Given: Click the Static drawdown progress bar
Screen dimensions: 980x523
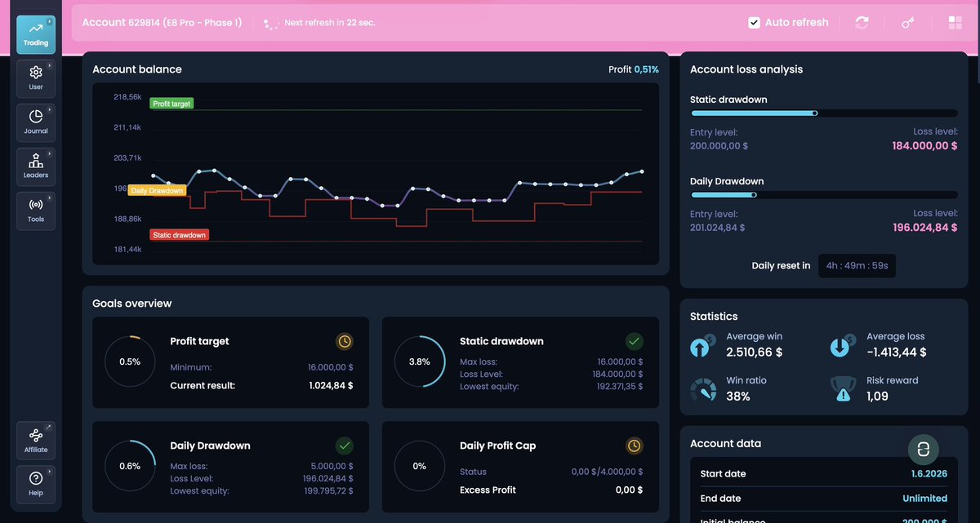Looking at the screenshot, I should (824, 113).
